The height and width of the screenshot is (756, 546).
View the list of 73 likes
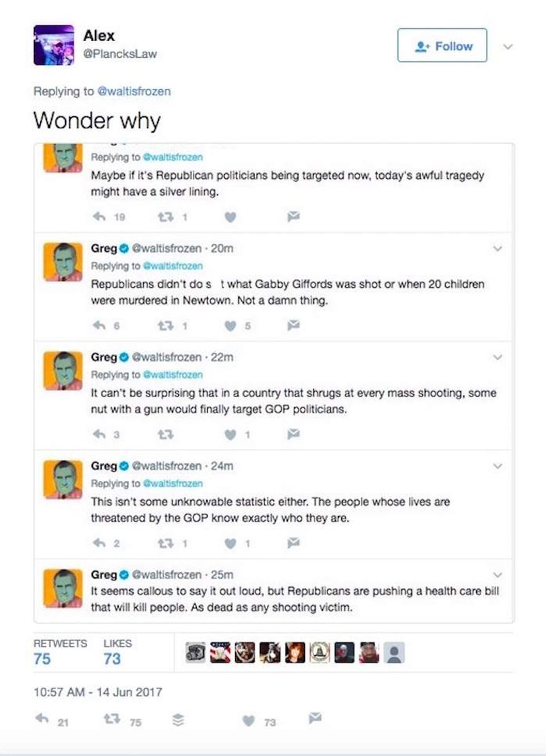pyautogui.click(x=112, y=659)
